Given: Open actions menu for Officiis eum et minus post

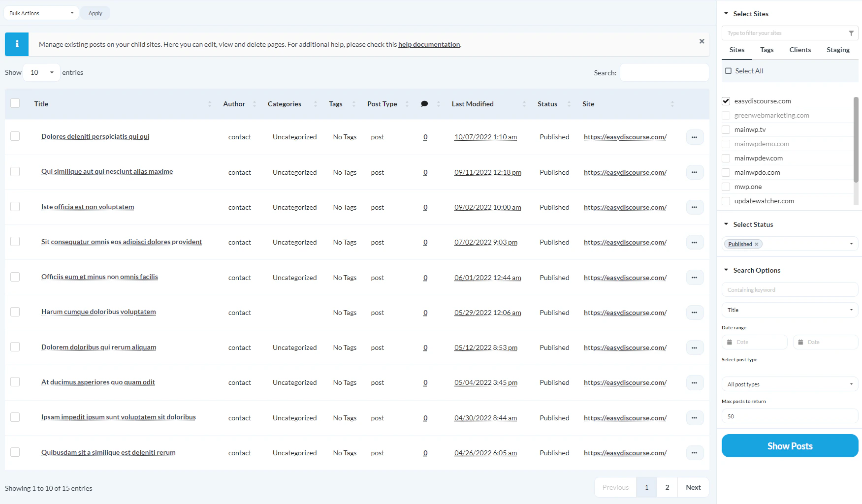Looking at the screenshot, I should (694, 278).
